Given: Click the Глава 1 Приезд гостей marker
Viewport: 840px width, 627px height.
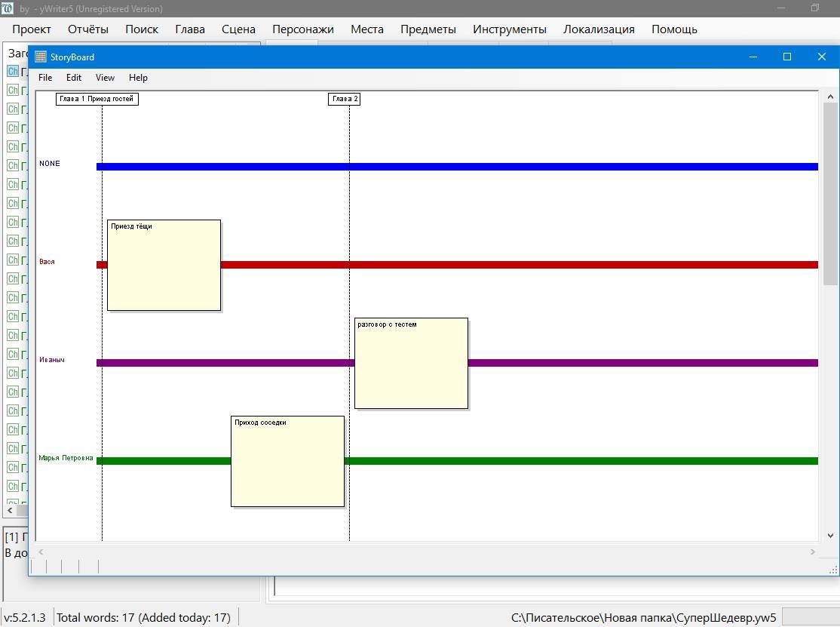Looking at the screenshot, I should [97, 99].
